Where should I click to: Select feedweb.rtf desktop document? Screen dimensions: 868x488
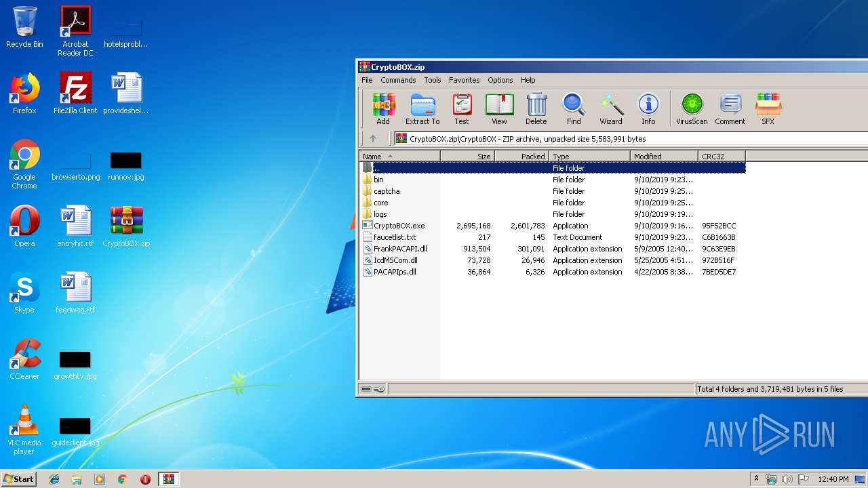click(x=75, y=293)
